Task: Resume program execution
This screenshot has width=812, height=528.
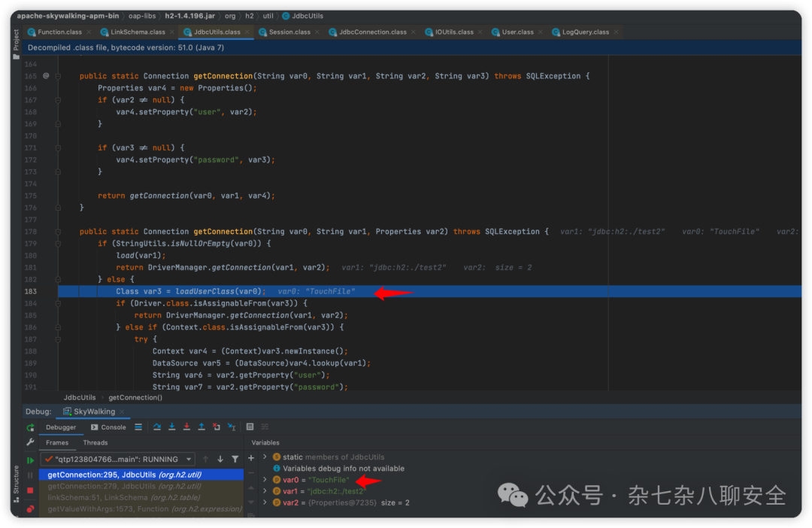Action: pyautogui.click(x=30, y=460)
